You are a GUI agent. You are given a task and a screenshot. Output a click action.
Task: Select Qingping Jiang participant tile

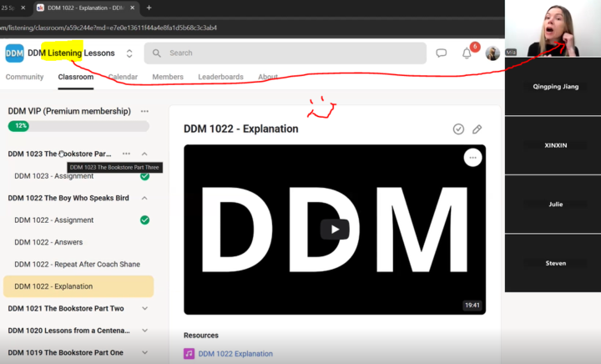coord(553,87)
